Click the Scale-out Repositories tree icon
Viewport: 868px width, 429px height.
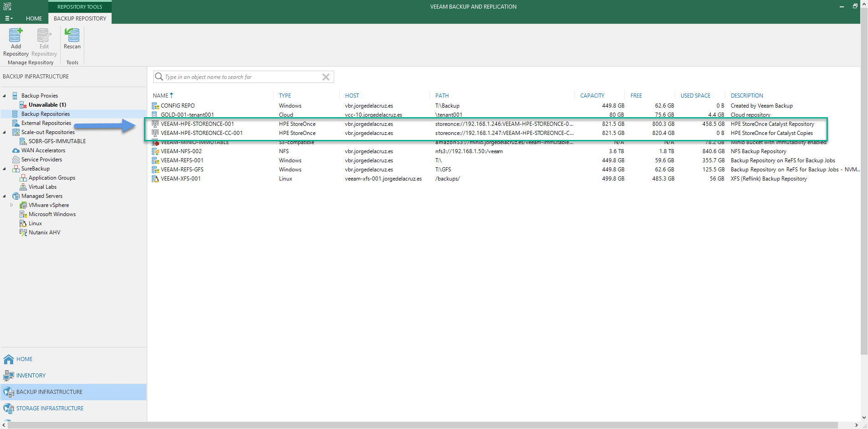tap(15, 132)
